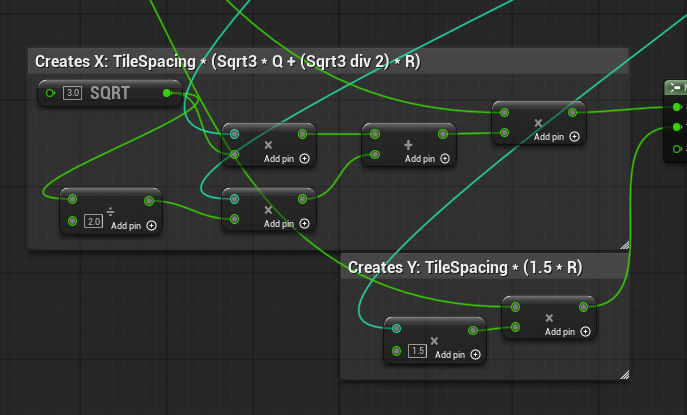Screen dimensions: 687x415
Task: Click green lower input pin on multiply fed by SQRT
Action: point(234,154)
